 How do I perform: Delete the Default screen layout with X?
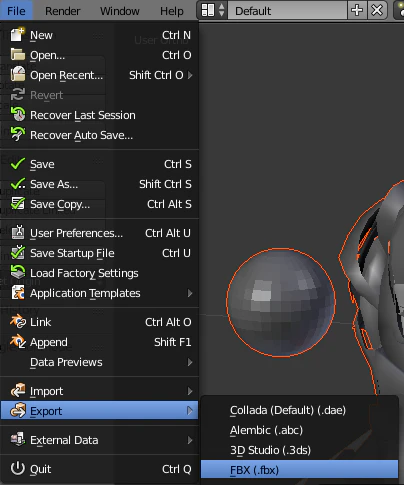click(x=377, y=10)
